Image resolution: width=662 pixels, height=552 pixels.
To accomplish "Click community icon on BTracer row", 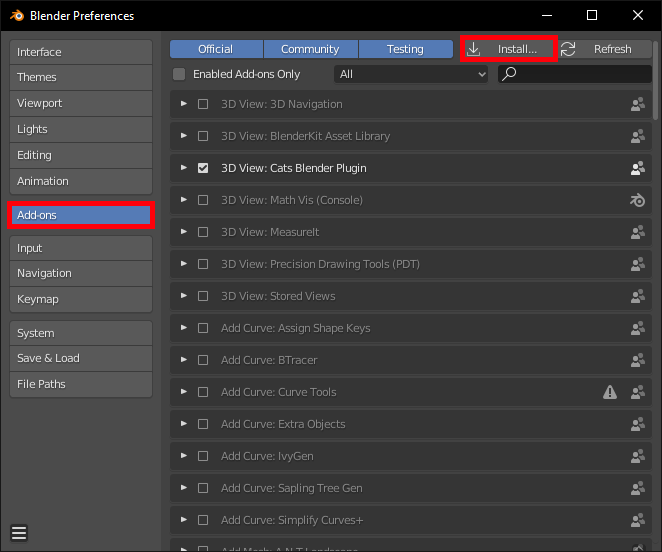I will [638, 360].
